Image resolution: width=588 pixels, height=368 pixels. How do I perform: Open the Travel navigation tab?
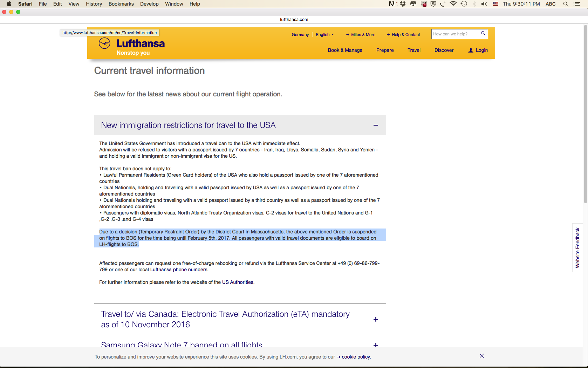click(x=414, y=50)
